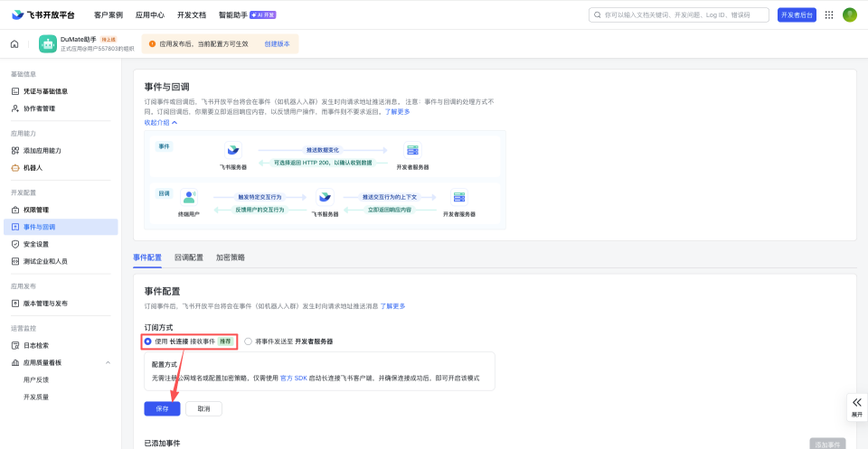Open 日志检索 in the sidebar

click(x=36, y=345)
